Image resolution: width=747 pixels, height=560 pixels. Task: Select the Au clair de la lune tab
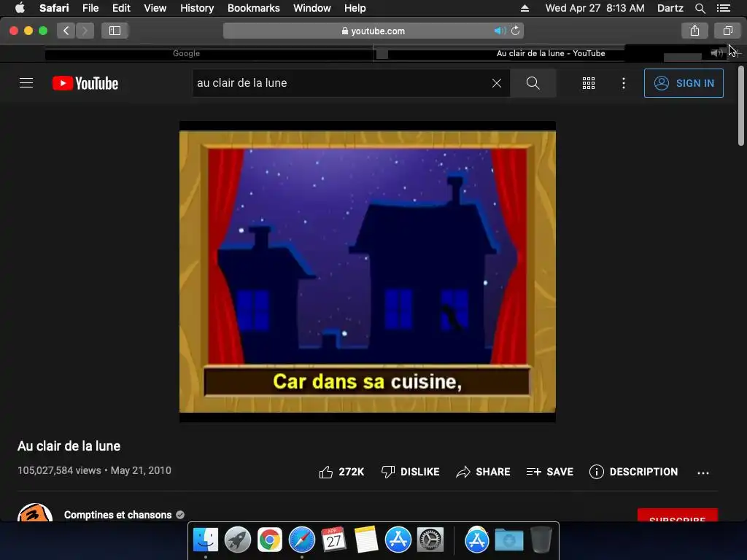coord(551,53)
